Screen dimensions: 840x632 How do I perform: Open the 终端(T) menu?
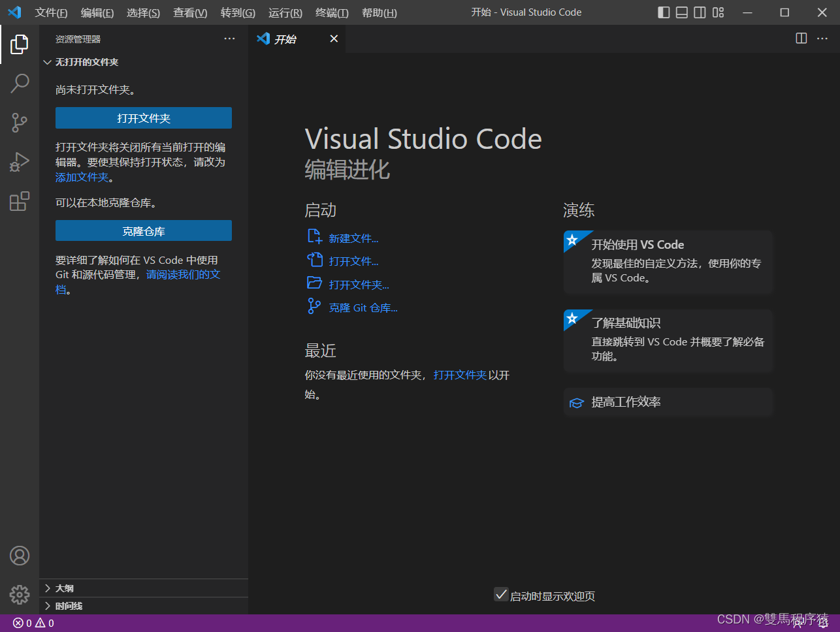[x=332, y=12]
